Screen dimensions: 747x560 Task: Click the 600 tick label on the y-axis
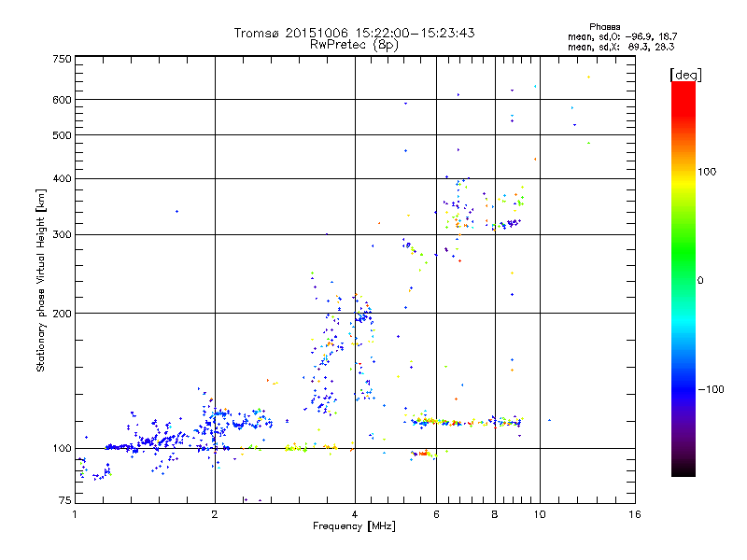click(x=62, y=100)
